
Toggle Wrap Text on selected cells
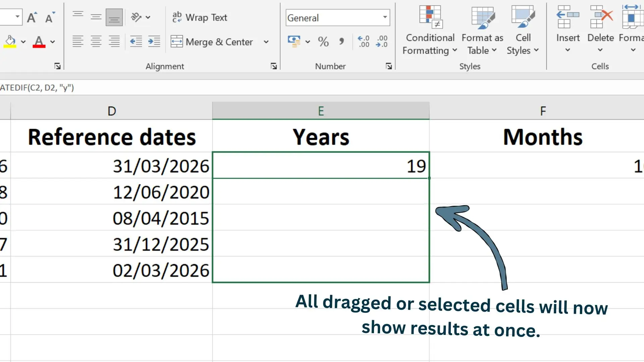(200, 17)
